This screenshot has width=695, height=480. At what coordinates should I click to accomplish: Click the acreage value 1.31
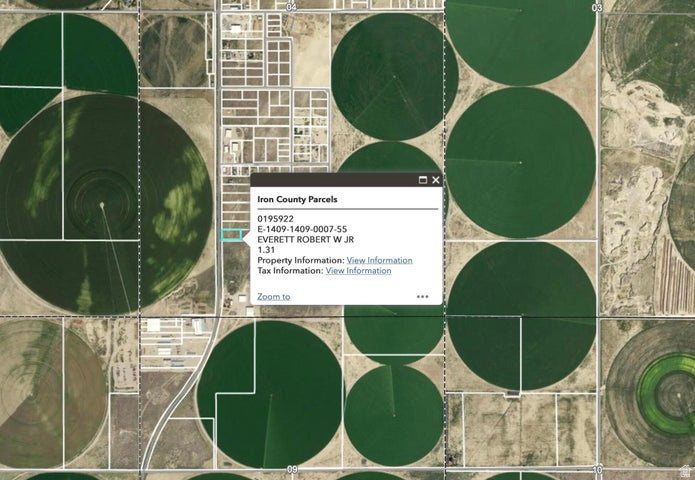pos(266,250)
